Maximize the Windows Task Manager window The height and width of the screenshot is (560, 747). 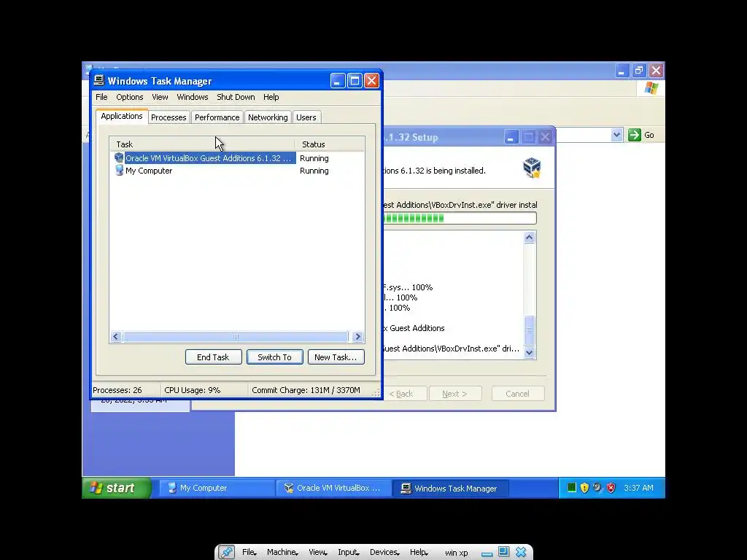coord(355,80)
